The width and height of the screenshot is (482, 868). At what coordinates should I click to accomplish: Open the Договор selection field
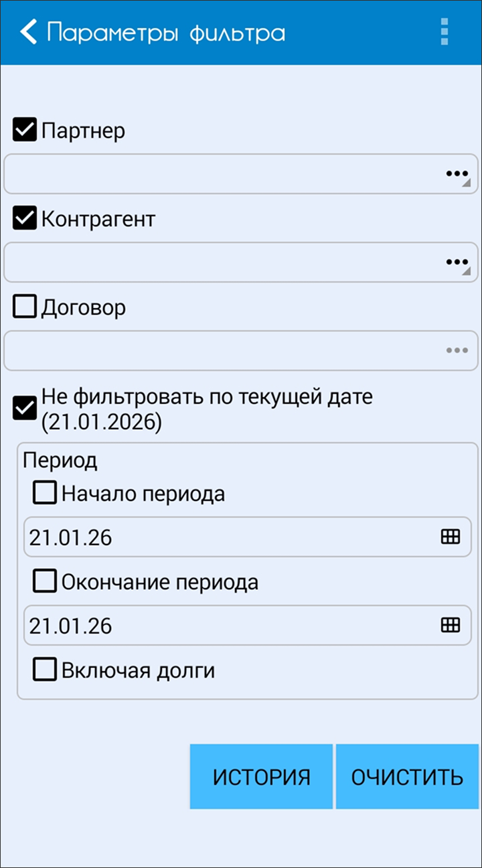pyautogui.click(x=221, y=350)
